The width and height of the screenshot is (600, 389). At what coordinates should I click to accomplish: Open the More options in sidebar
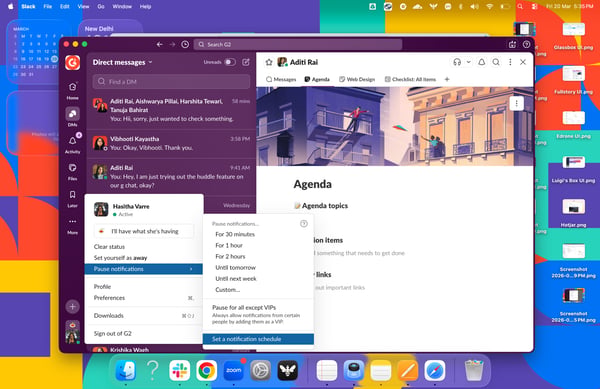(x=72, y=225)
